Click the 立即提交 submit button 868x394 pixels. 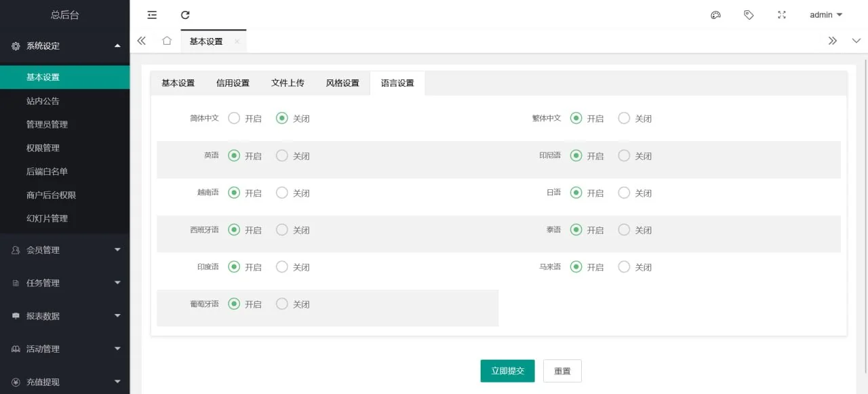507,371
